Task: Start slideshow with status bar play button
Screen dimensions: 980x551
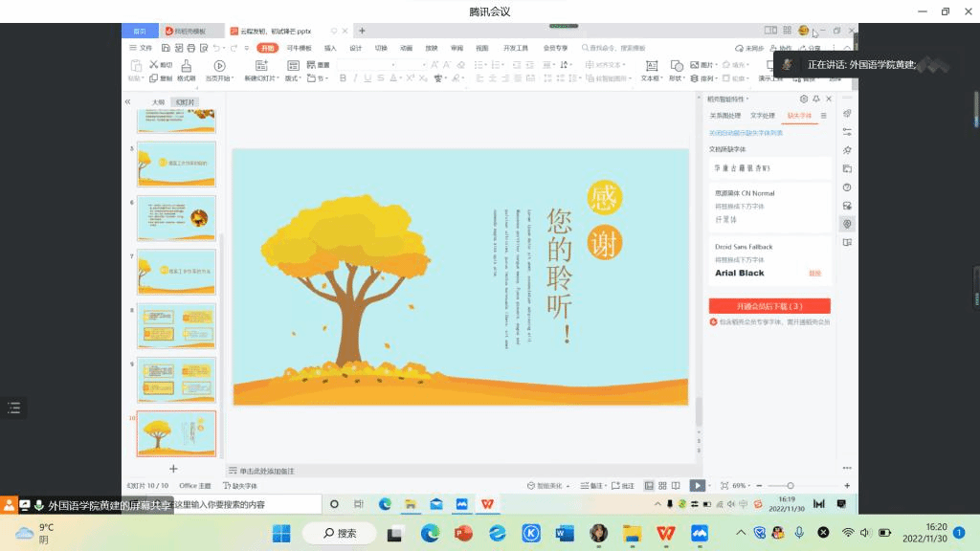Action: click(698, 486)
